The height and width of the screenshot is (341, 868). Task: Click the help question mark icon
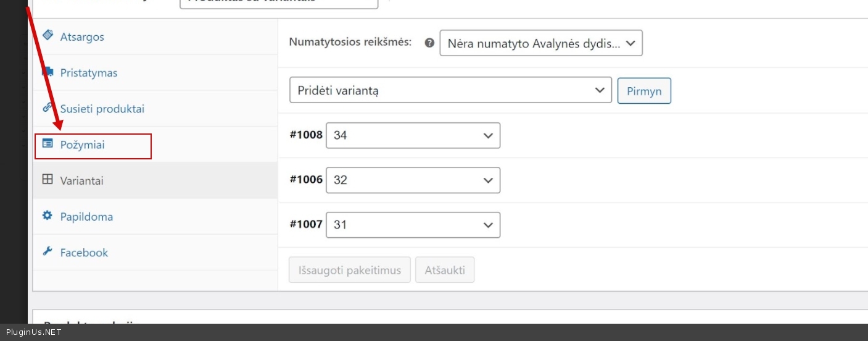429,43
